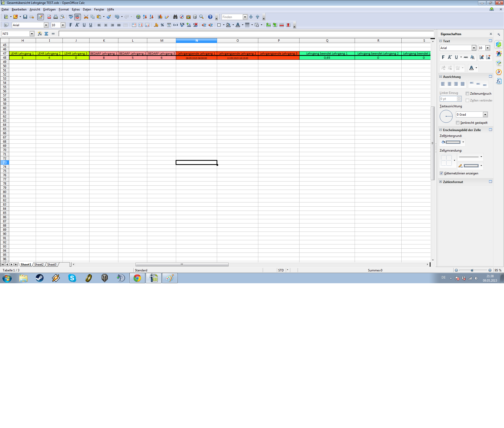Toggle bold in sidebar Text panel
Screen dimensions: 504x428
point(443,57)
